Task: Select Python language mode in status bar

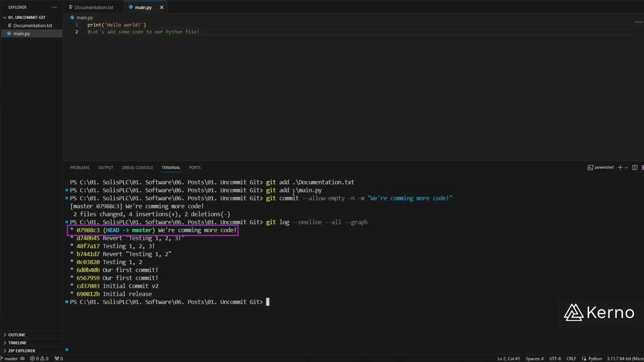Action: coord(595,359)
